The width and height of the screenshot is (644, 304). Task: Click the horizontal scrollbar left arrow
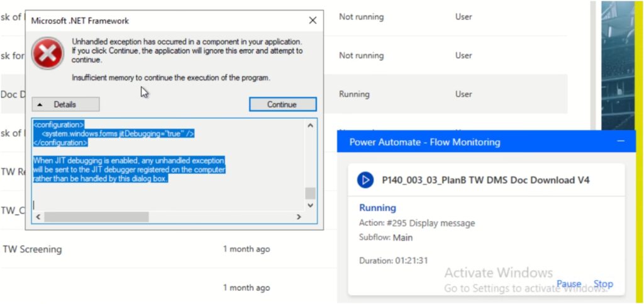pyautogui.click(x=38, y=217)
